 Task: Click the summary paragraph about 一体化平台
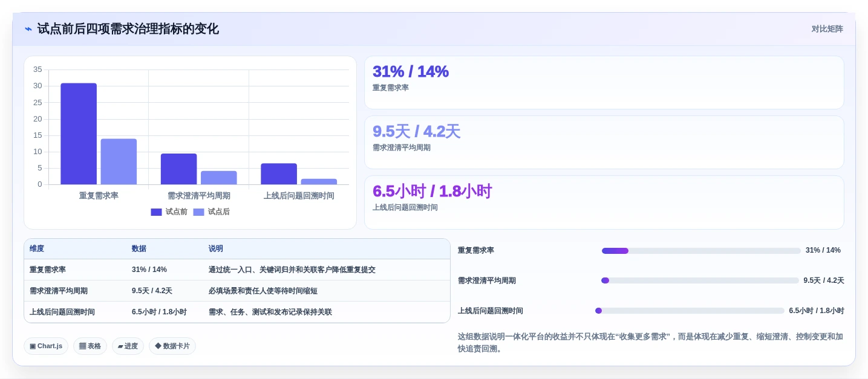click(650, 343)
